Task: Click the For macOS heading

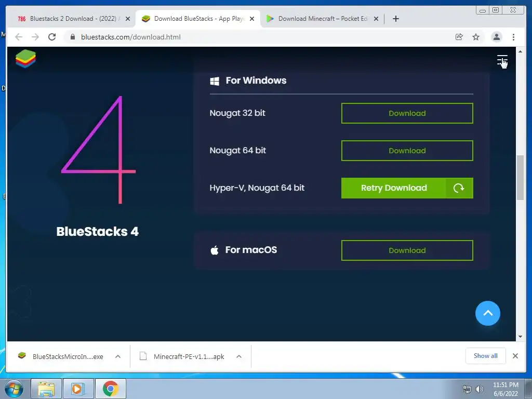Action: click(251, 250)
